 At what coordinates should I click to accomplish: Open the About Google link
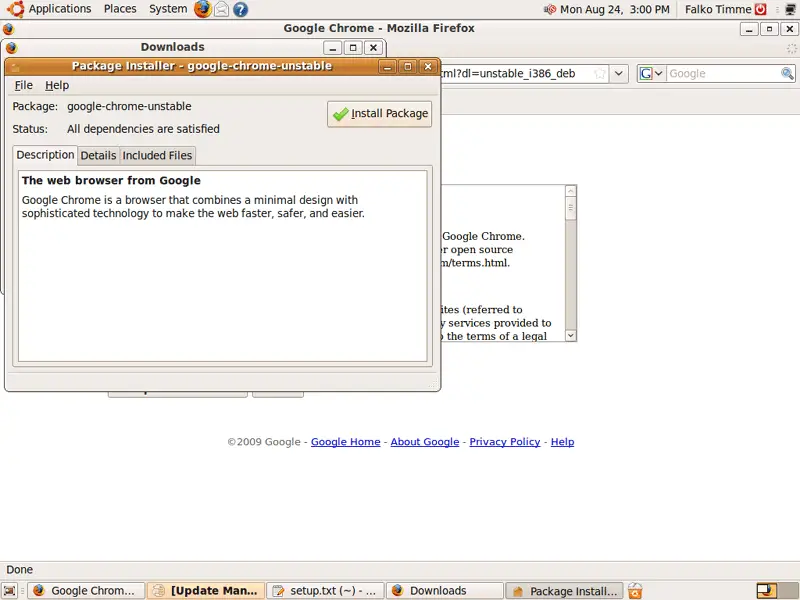pyautogui.click(x=424, y=442)
